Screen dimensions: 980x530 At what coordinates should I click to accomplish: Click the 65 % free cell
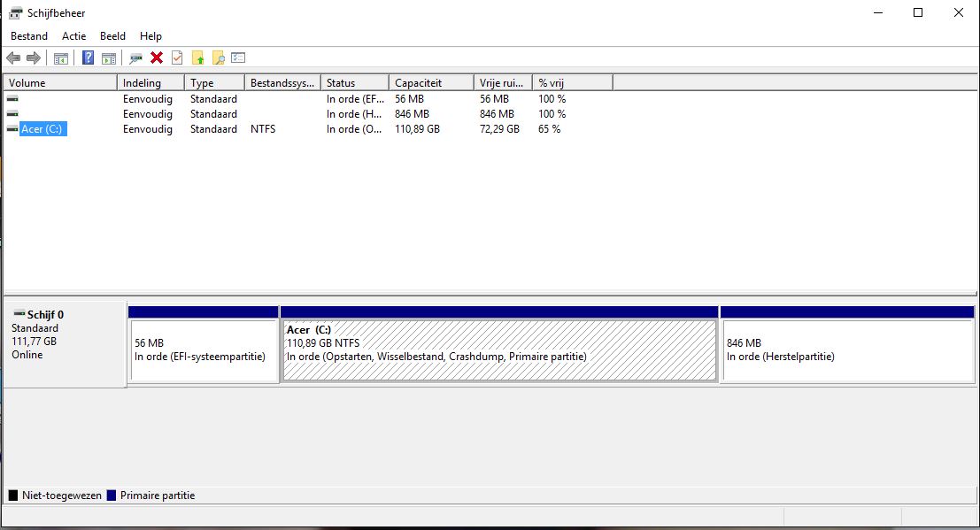(550, 129)
